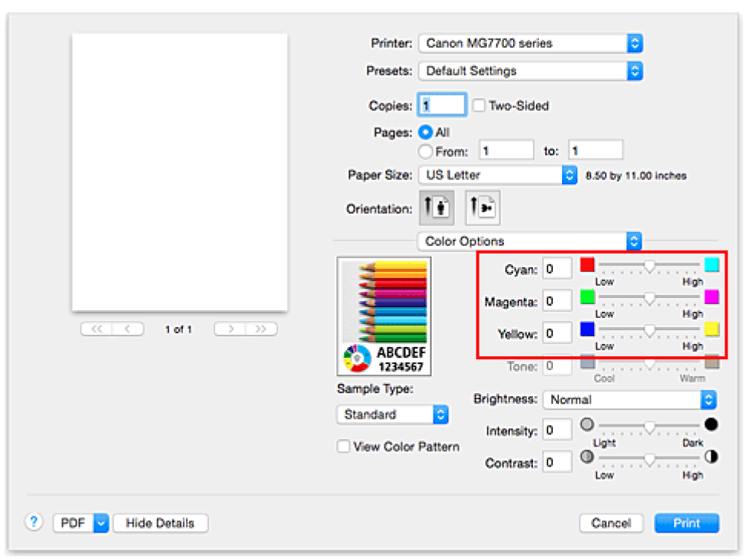
Task: Select landscape orientation
Action: (481, 207)
